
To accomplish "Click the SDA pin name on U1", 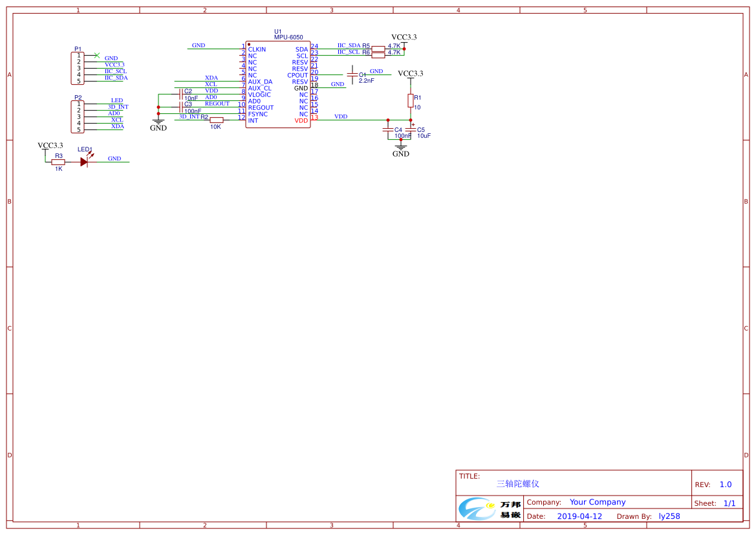I will coord(302,49).
